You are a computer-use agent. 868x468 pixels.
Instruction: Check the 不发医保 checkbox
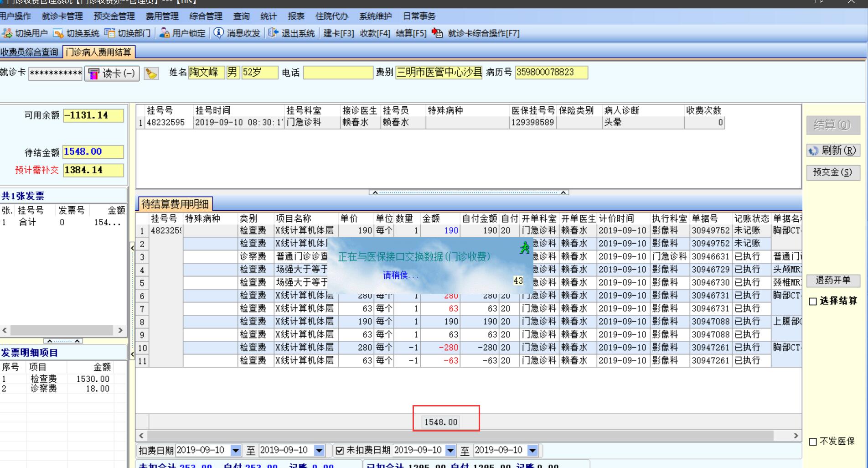(x=813, y=442)
